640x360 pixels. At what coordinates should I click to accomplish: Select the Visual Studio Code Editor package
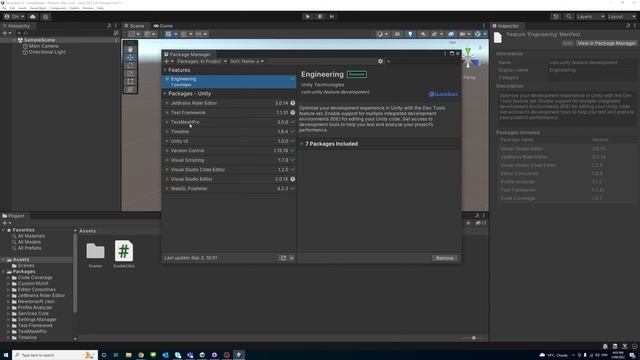point(229,169)
